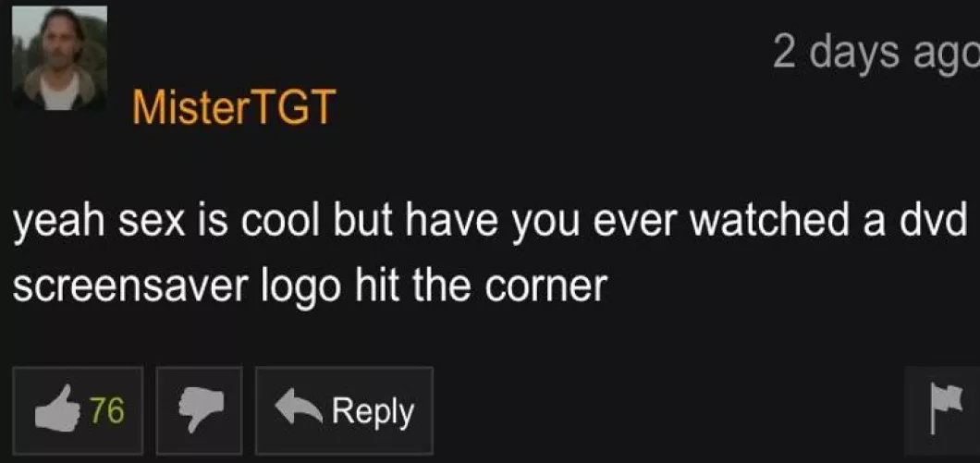The image size is (980, 463).
Task: Click the green 76 like count
Action: coord(107,410)
